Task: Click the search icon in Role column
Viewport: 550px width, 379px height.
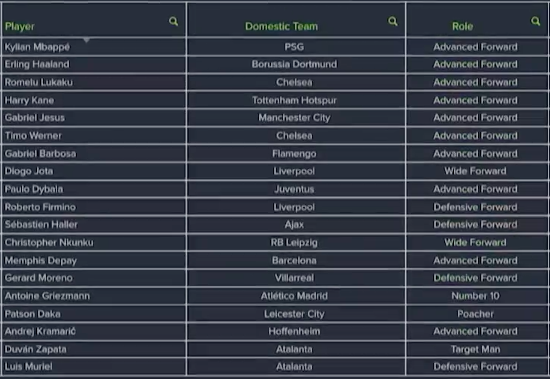Action: pyautogui.click(x=535, y=21)
